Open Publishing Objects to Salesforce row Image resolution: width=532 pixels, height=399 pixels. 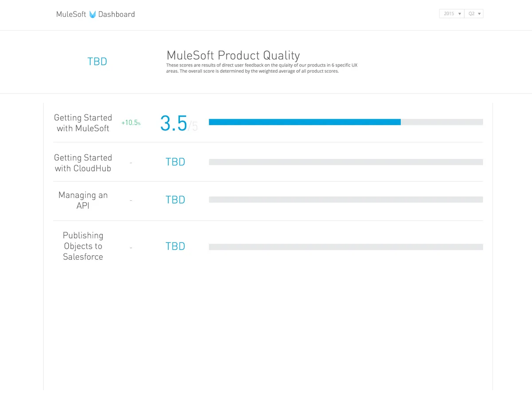(x=83, y=246)
